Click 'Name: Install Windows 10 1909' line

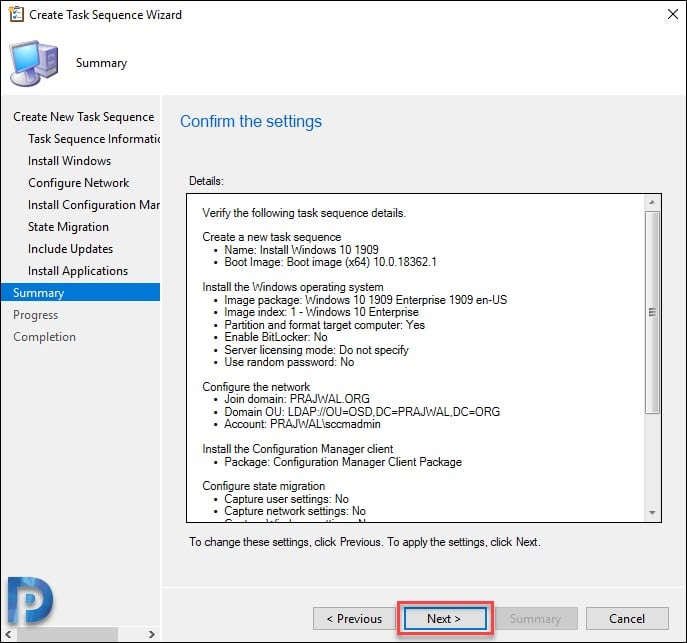pyautogui.click(x=301, y=250)
